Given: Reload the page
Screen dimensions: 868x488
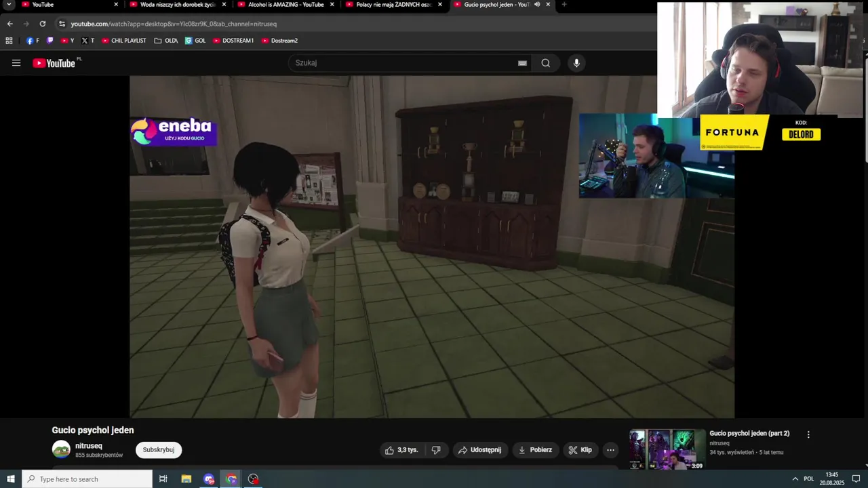Looking at the screenshot, I should point(43,24).
